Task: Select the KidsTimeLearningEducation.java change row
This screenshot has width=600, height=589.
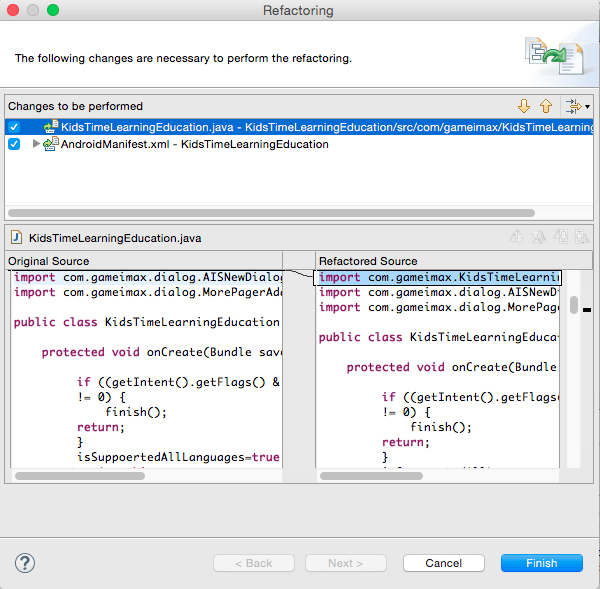Action: [299, 127]
